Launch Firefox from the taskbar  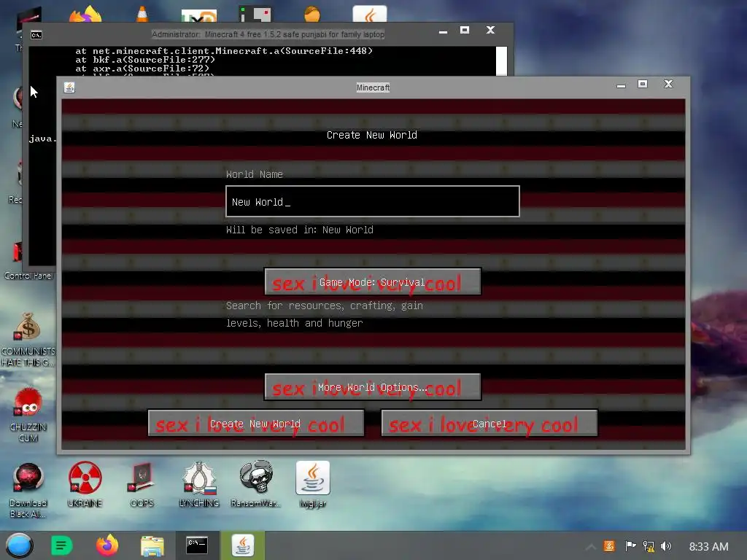click(x=107, y=545)
